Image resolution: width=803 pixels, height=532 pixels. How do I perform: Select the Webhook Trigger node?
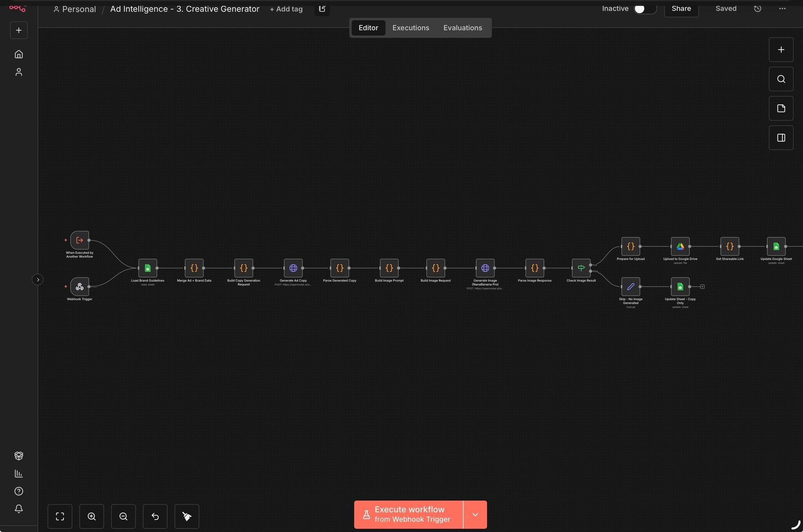(x=79, y=287)
